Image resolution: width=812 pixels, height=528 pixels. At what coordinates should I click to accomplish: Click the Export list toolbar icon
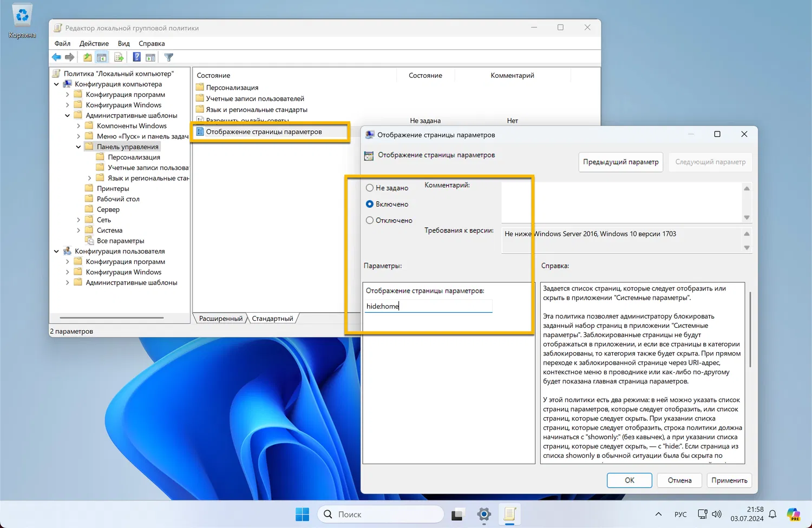[x=119, y=57]
